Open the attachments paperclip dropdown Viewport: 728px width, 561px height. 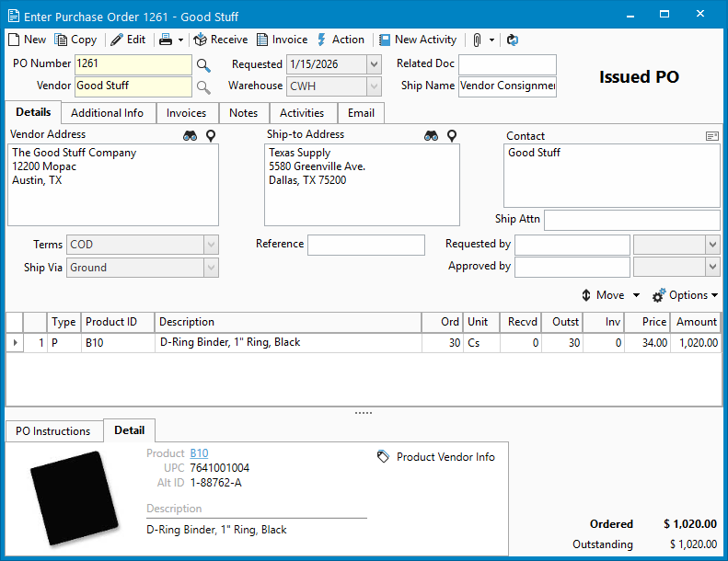pos(491,40)
